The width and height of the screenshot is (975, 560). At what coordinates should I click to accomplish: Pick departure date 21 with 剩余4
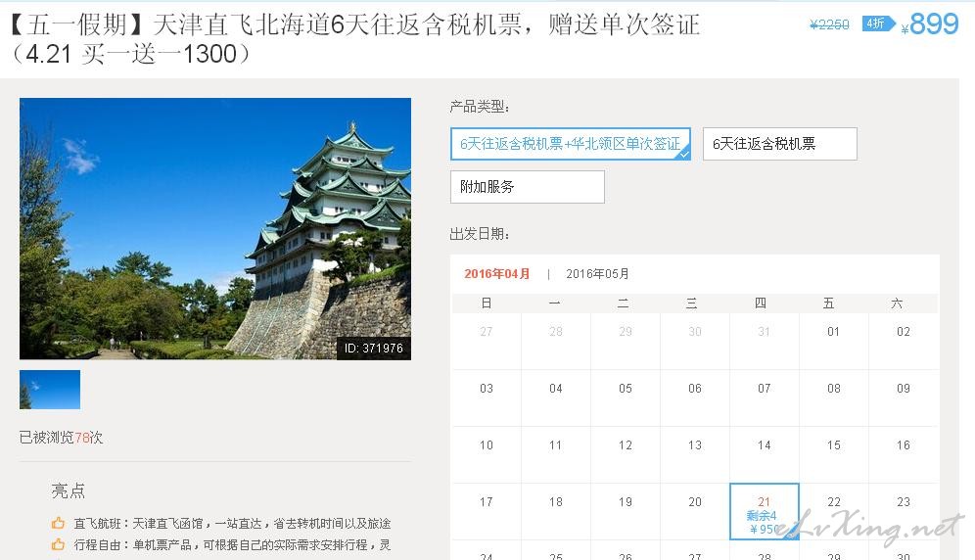click(x=765, y=511)
